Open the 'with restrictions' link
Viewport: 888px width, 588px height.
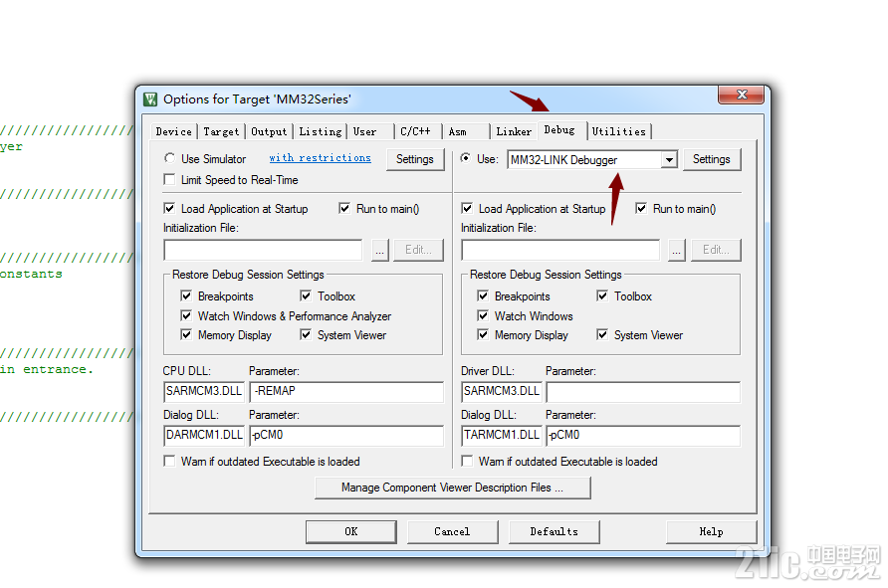click(x=320, y=158)
